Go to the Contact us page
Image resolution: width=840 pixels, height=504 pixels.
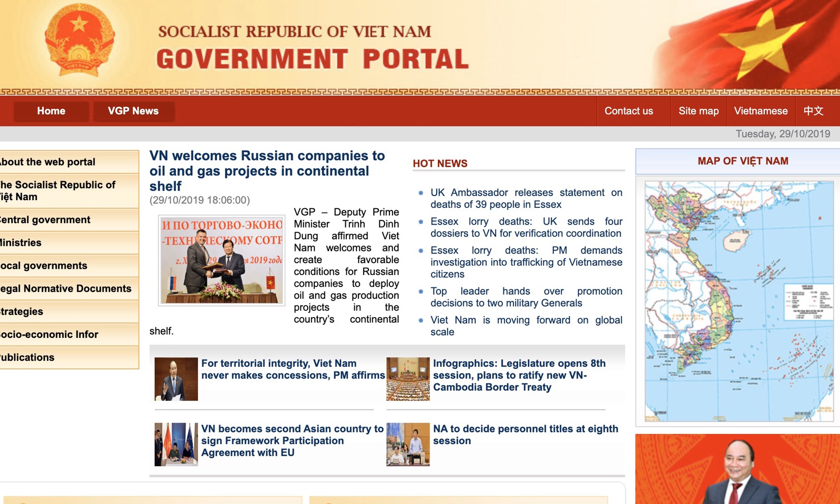coord(629,111)
